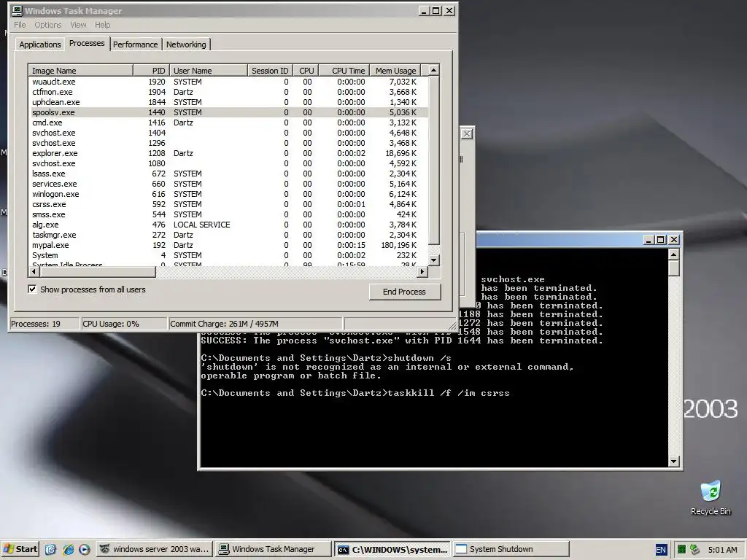The image size is (747, 560).
Task: Click the Task Manager title bar icon
Action: (18, 10)
